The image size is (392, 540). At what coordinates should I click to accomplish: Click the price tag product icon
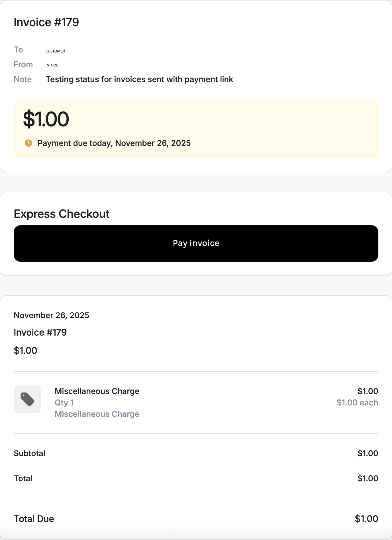(27, 399)
